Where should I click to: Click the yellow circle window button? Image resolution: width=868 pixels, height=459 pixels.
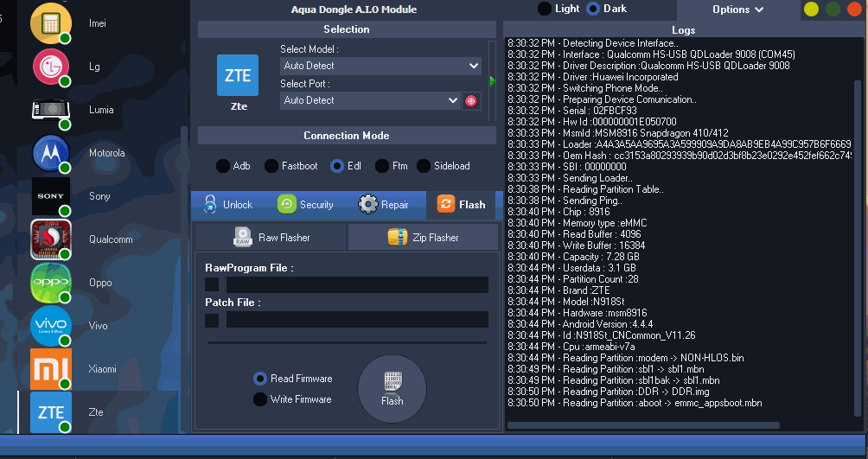811,10
